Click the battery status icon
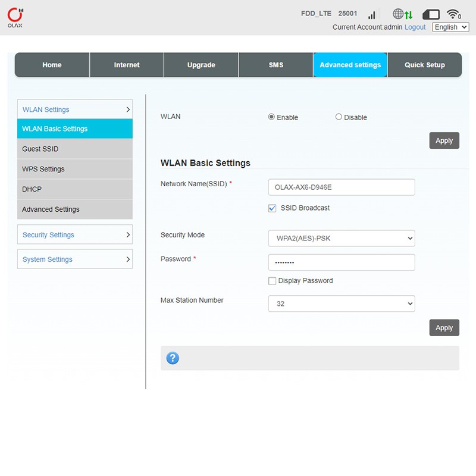 (x=431, y=14)
